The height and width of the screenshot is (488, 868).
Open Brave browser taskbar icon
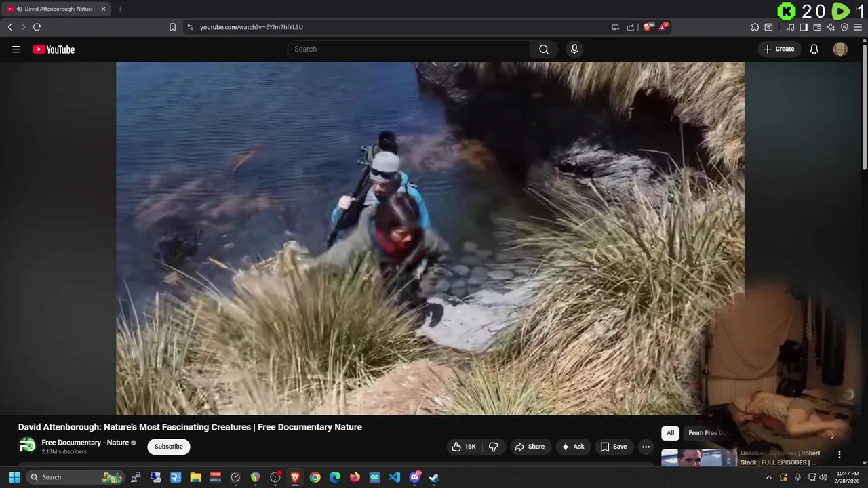click(x=295, y=477)
